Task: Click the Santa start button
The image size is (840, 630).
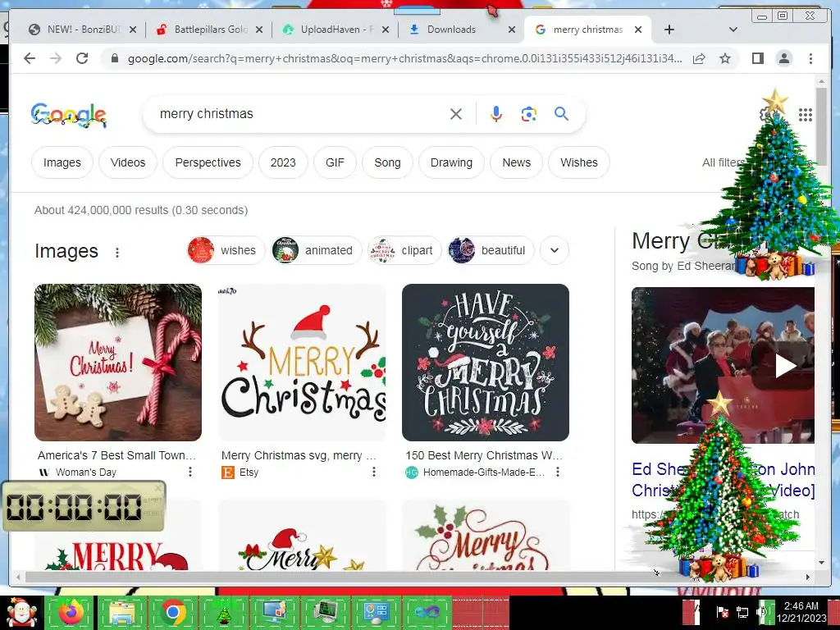Action: [x=21, y=613]
